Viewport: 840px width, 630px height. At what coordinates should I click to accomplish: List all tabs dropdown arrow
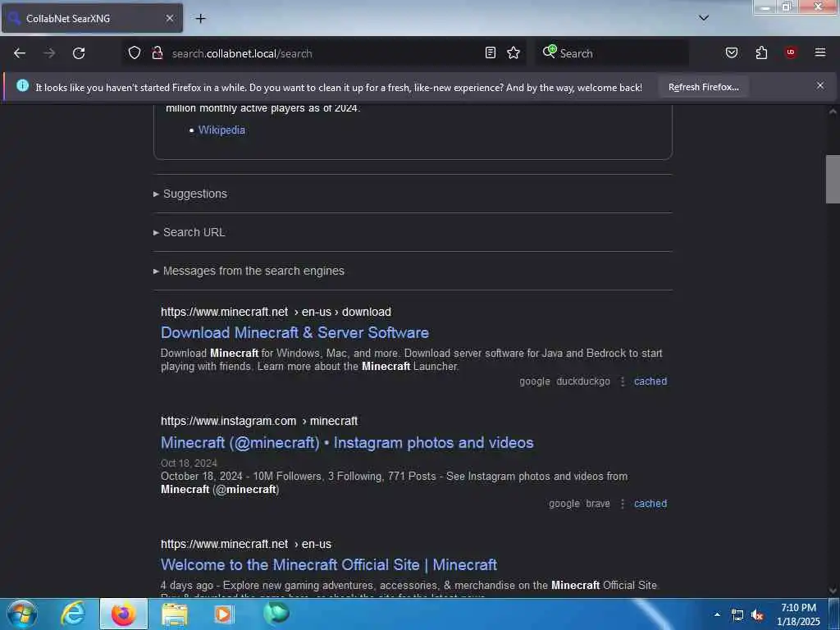[x=704, y=18]
